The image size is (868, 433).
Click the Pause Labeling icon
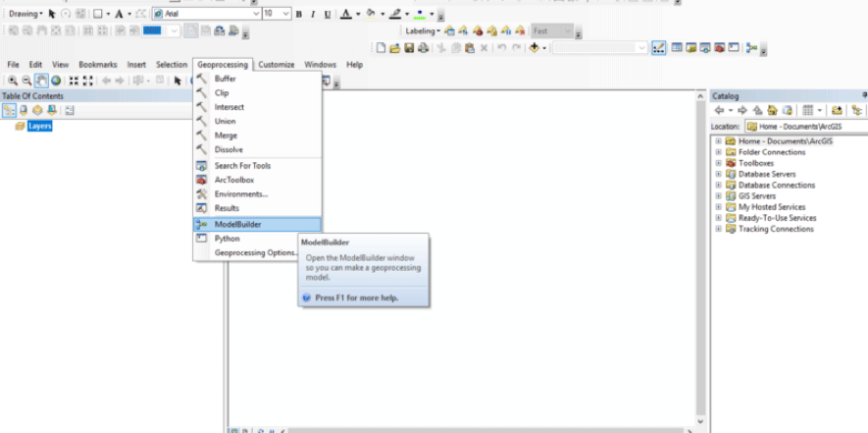506,31
